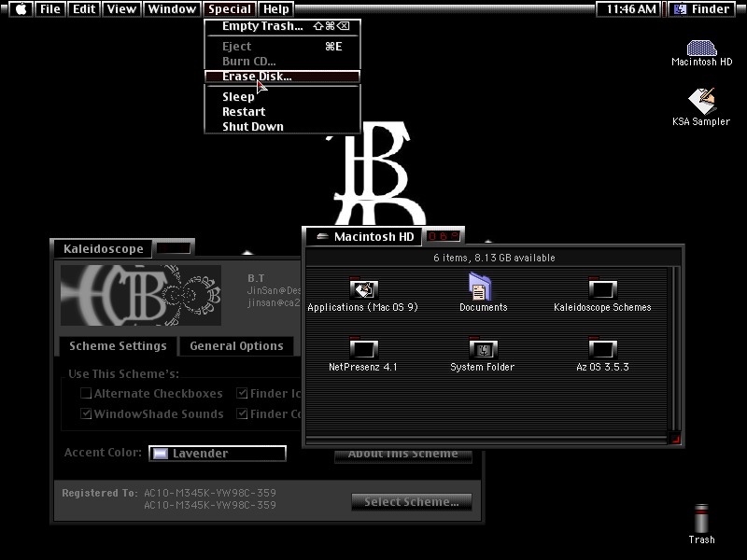Viewport: 747px width, 560px height.
Task: Switch to the General Options tab
Action: tap(236, 345)
